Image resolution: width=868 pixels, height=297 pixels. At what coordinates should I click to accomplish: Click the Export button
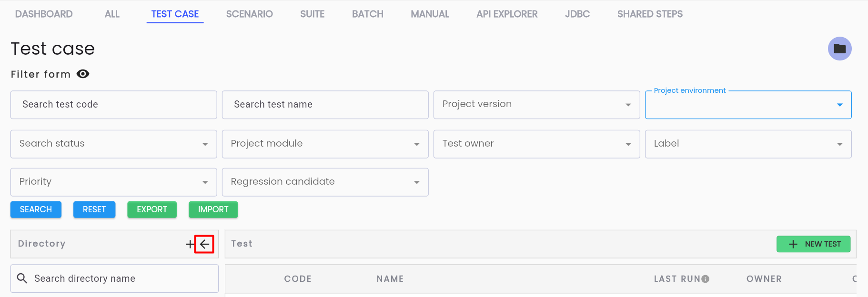[152, 209]
